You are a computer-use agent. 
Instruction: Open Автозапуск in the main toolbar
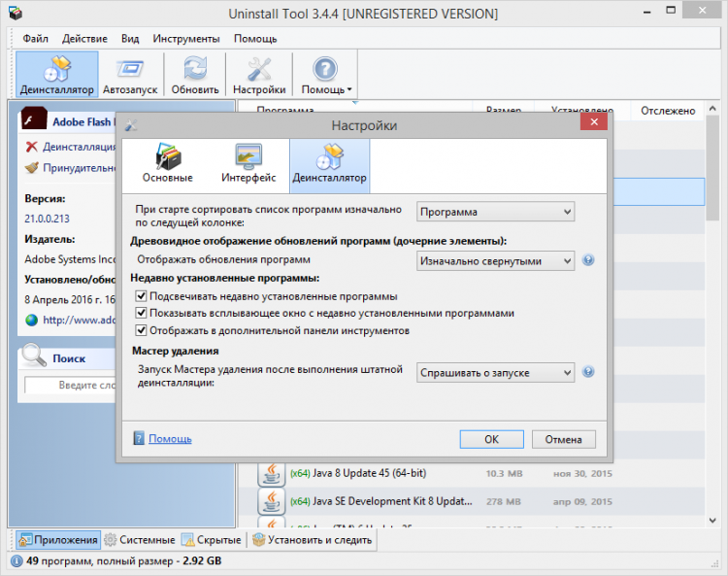(130, 74)
